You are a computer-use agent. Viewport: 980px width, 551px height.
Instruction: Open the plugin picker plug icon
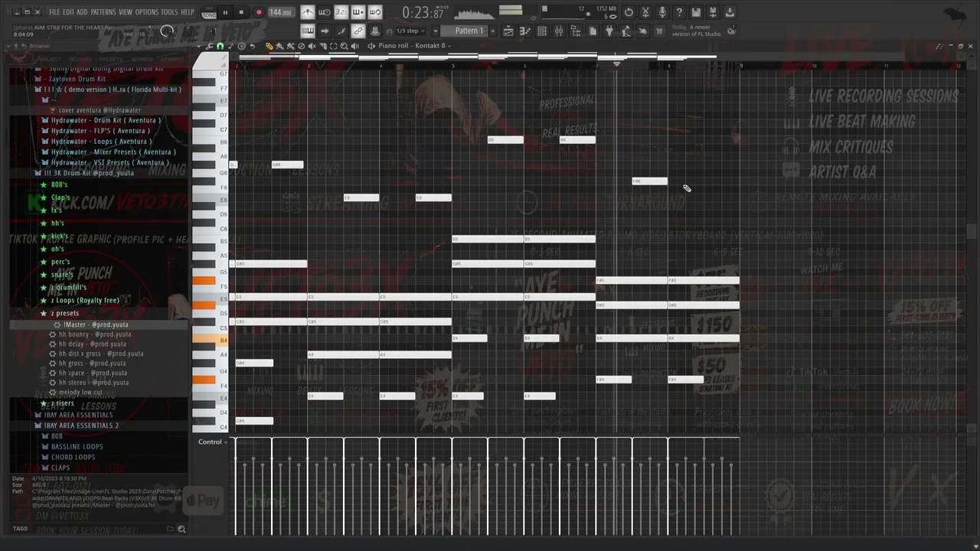tap(609, 31)
